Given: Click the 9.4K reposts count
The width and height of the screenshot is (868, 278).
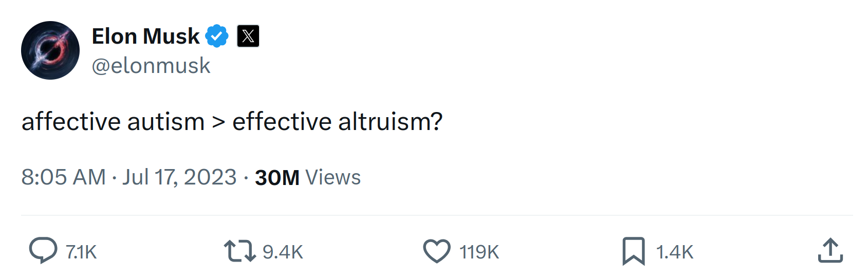Looking at the screenshot, I should click(283, 252).
